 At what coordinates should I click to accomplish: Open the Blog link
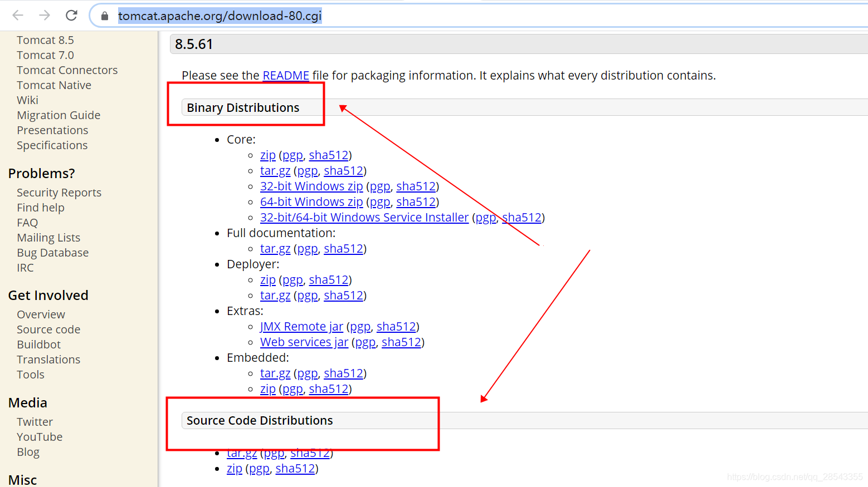28,452
